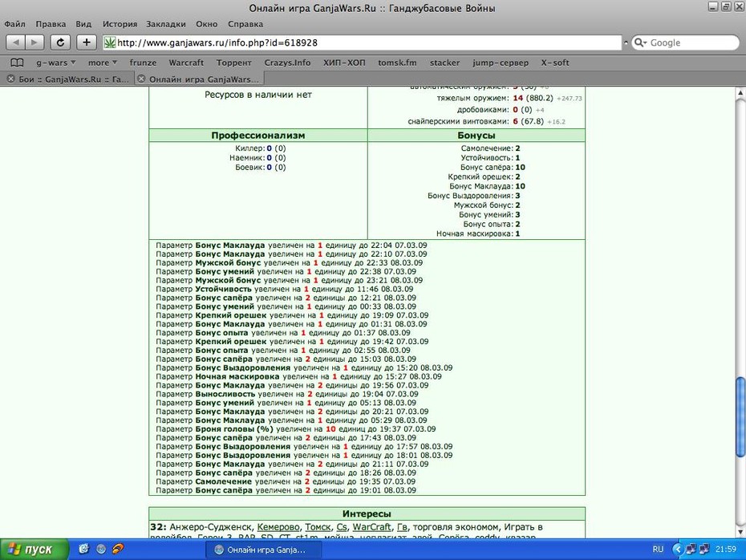The image size is (746, 560).
Task: Open the Вид menu
Action: coord(83,24)
